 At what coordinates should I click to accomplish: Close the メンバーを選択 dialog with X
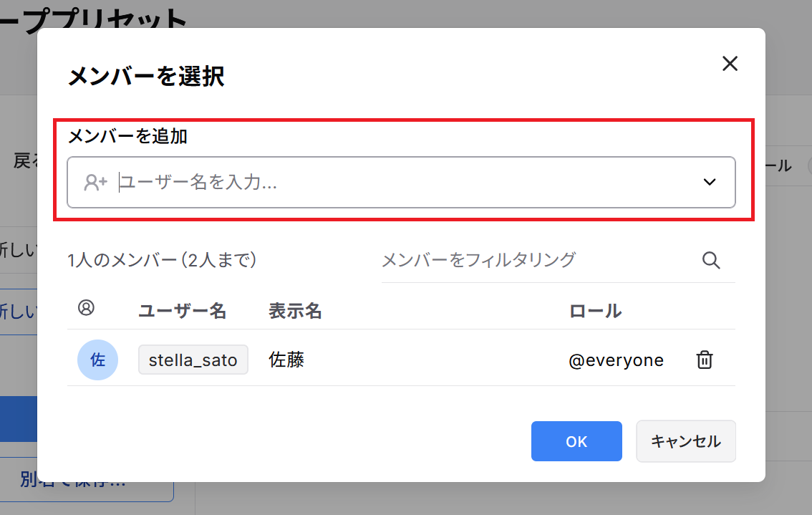[730, 64]
